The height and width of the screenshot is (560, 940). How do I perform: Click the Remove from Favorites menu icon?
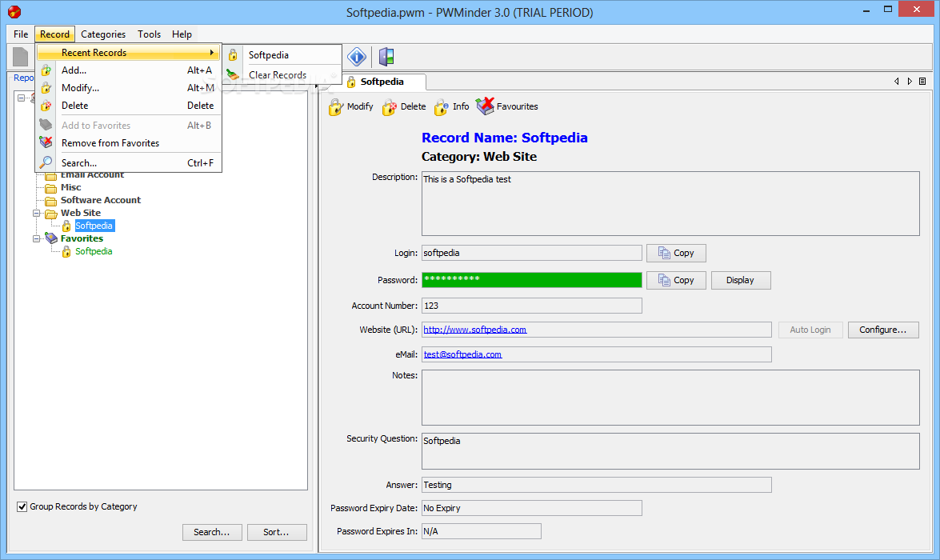pyautogui.click(x=46, y=142)
